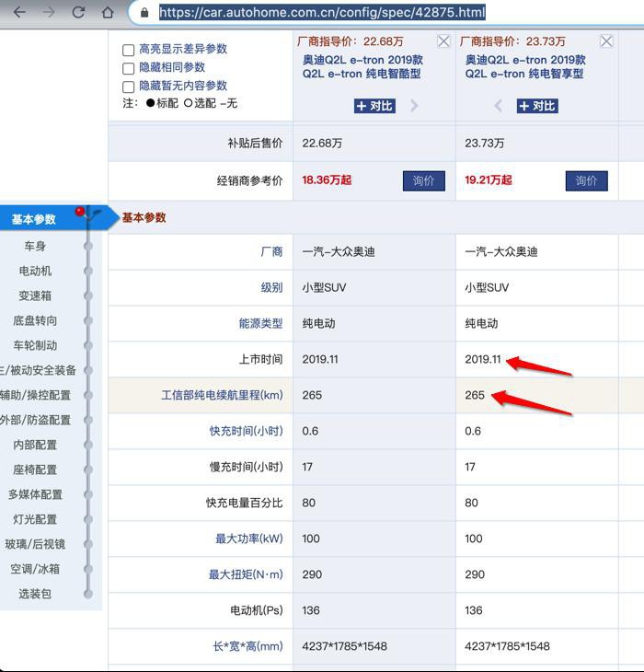Jump to 车轮制动 section

click(x=35, y=345)
